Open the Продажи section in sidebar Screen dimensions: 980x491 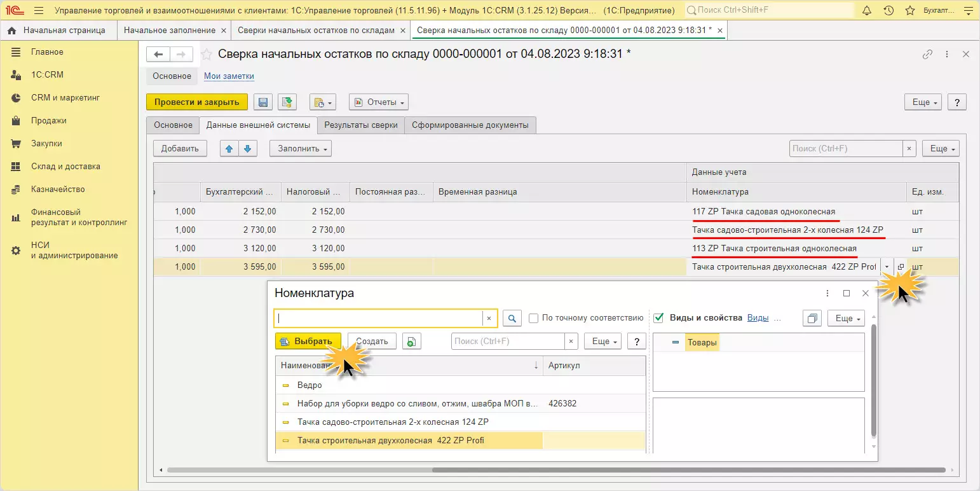(49, 121)
